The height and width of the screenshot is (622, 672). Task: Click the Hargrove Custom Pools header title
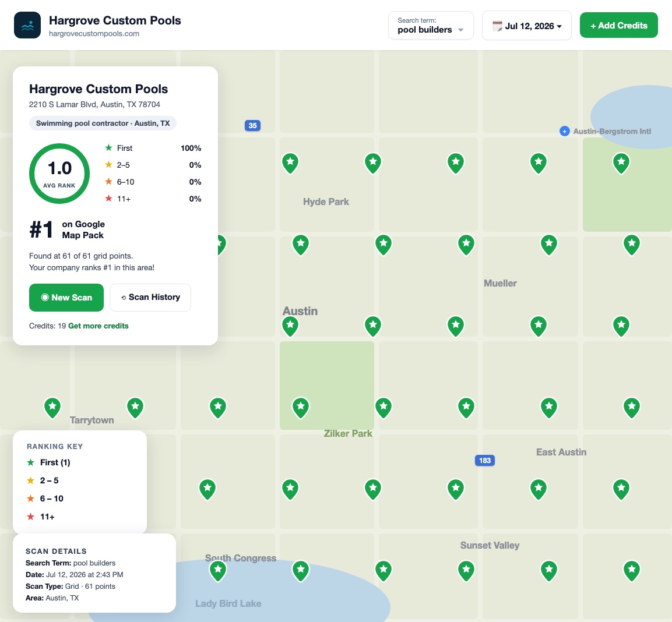[115, 20]
